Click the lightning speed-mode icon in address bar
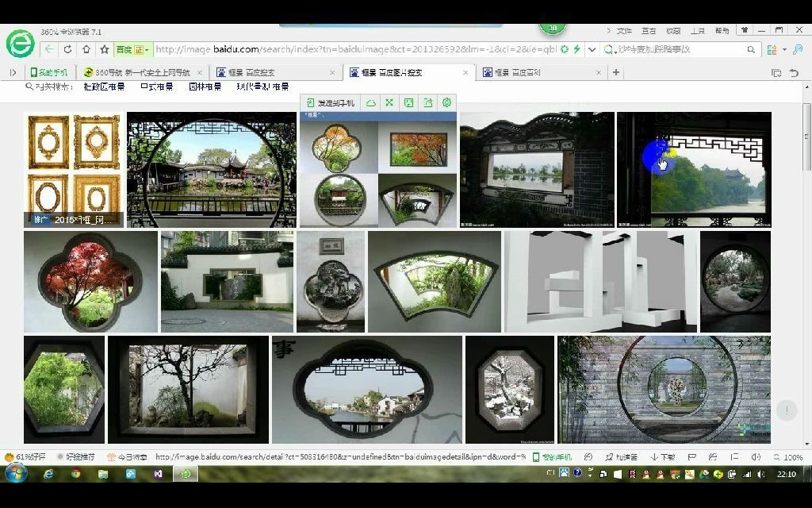Screen dimensions: 812x508 click(576, 48)
